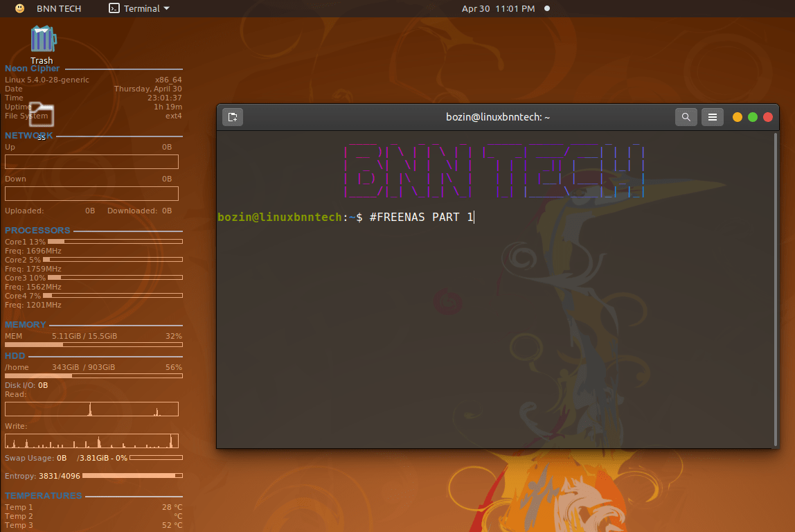This screenshot has width=795, height=532.
Task: Place cursor after the #FREENAS PART 1 prompt
Action: pos(474,217)
